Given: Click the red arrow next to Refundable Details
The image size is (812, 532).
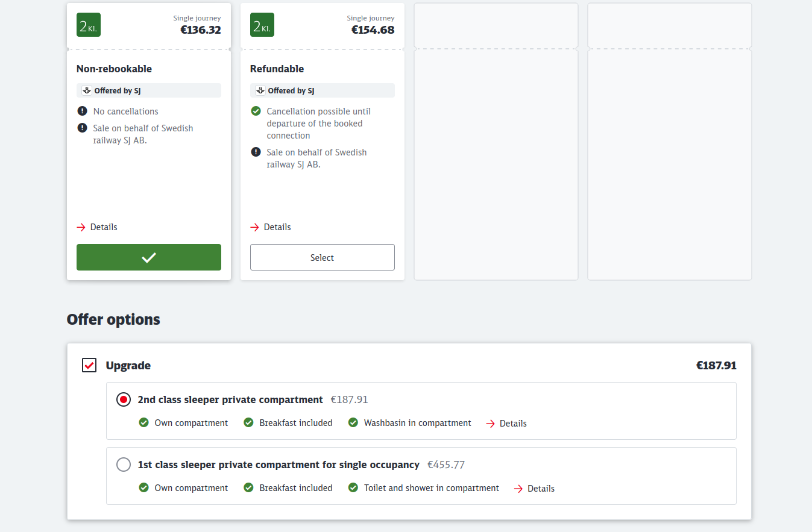Looking at the screenshot, I should pyautogui.click(x=255, y=227).
